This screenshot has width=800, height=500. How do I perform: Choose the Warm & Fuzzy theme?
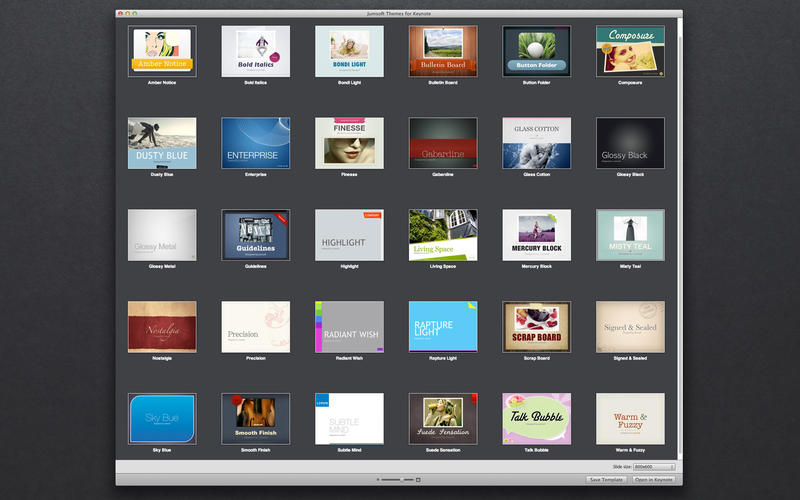(631, 419)
